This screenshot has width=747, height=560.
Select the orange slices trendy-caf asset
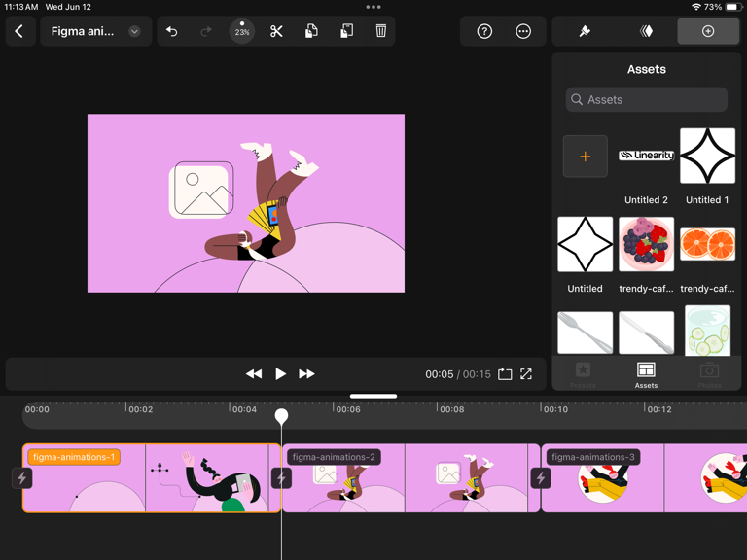pos(707,244)
